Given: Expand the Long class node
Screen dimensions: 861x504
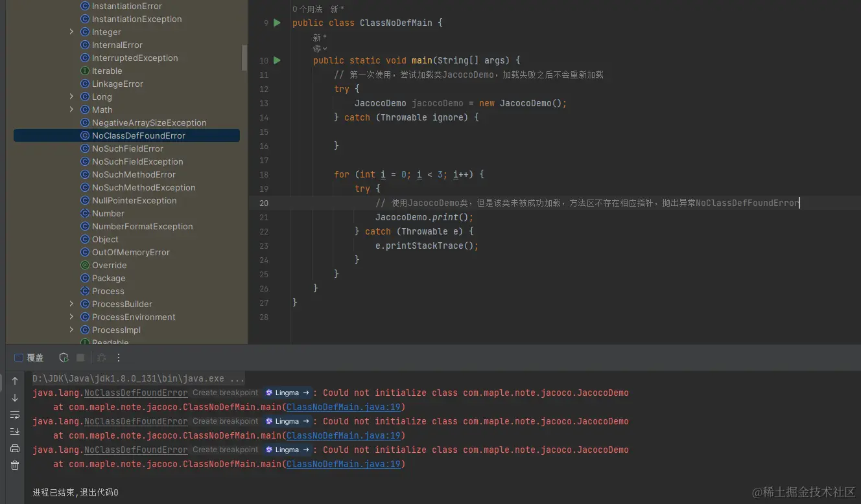Looking at the screenshot, I should (71, 97).
